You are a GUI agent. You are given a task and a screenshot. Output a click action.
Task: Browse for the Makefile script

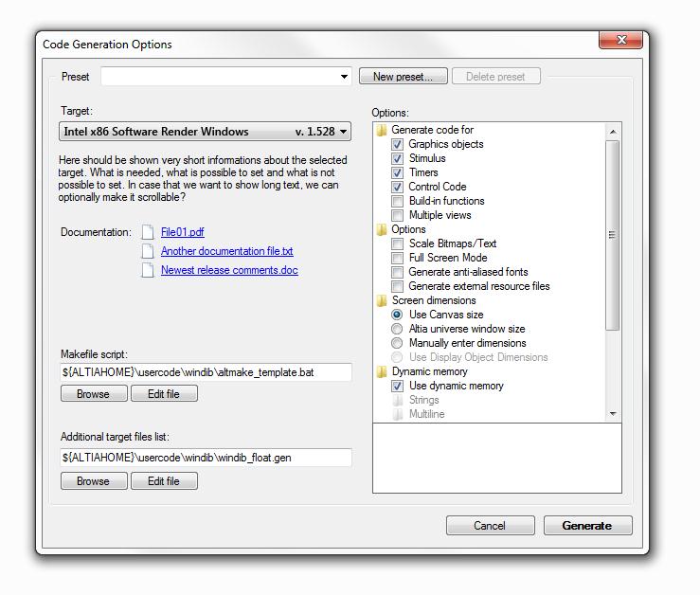[x=94, y=394]
